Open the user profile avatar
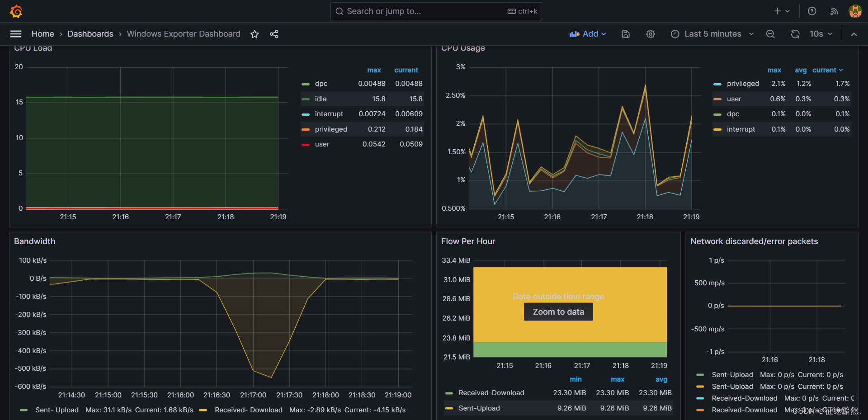Image resolution: width=868 pixels, height=420 pixels. pos(855,11)
